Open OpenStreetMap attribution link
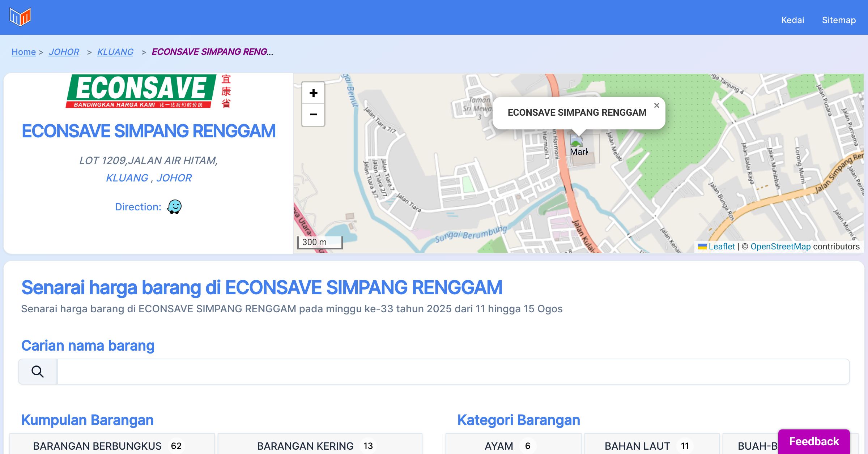The image size is (868, 454). (780, 247)
